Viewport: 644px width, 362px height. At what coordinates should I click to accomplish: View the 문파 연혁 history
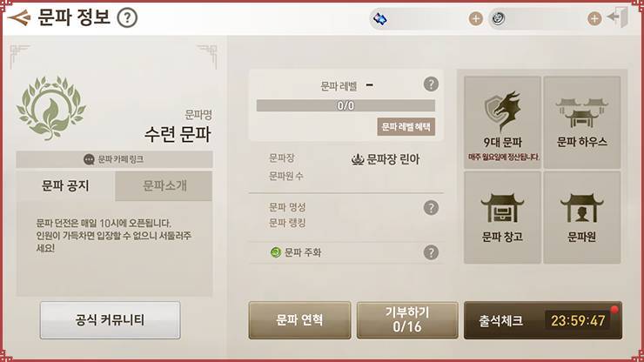click(299, 320)
